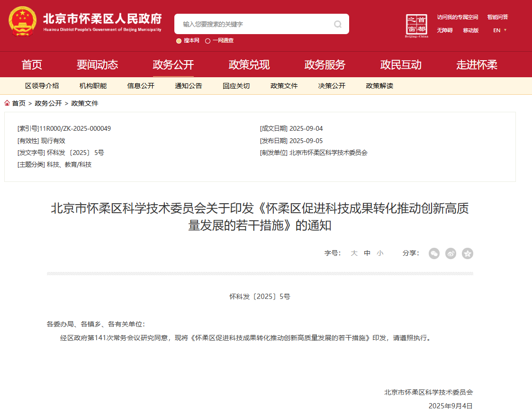Select the 一网通查 search option
532x415 pixels.
coord(208,40)
